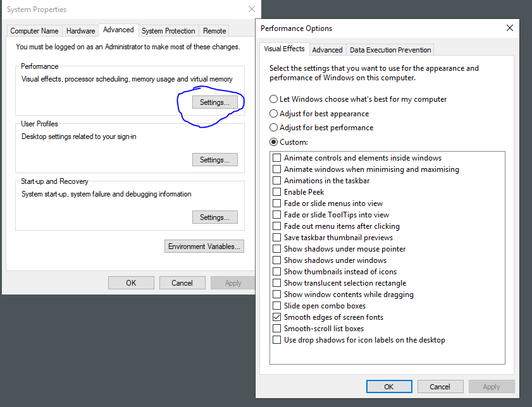Select Let Windows choose what's best
This screenshot has width=532, height=407.
tap(274, 99)
